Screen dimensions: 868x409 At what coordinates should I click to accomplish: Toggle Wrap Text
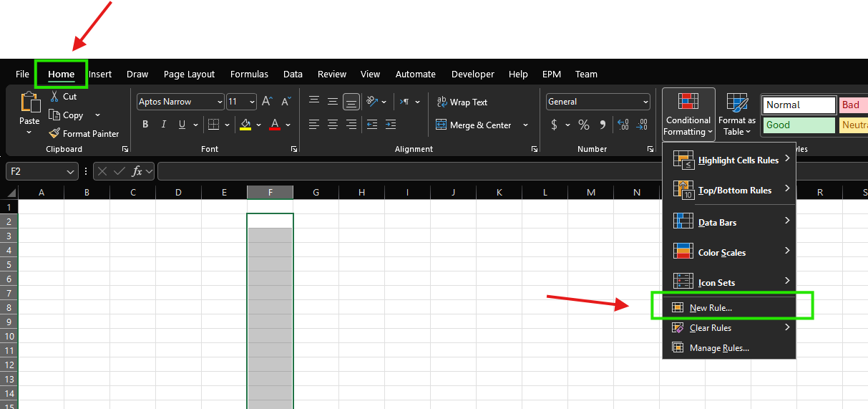(x=462, y=102)
